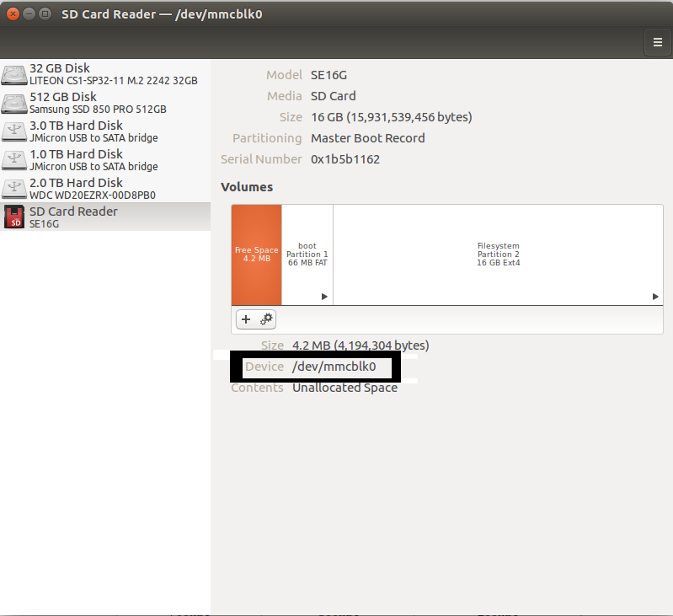Click the media value SD Card
This screenshot has height=616, width=673.
coord(334,96)
